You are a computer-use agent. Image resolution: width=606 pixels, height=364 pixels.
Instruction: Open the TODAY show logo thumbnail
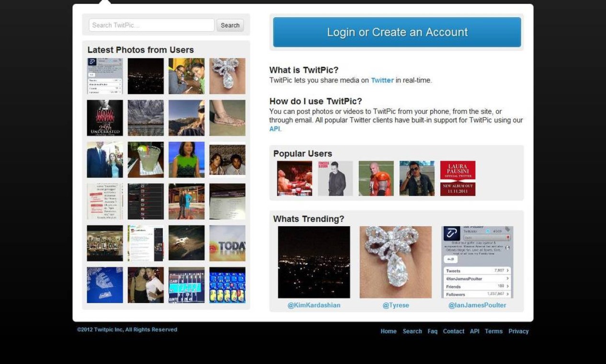tap(227, 243)
